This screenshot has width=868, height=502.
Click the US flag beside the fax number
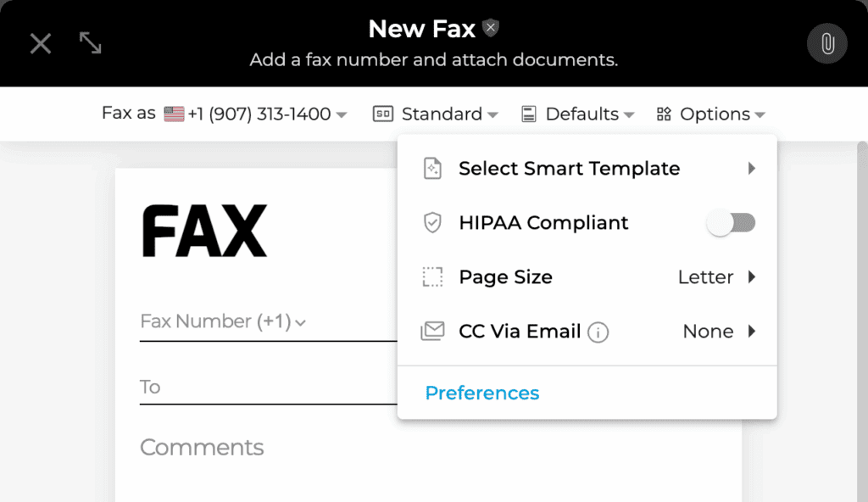click(174, 113)
